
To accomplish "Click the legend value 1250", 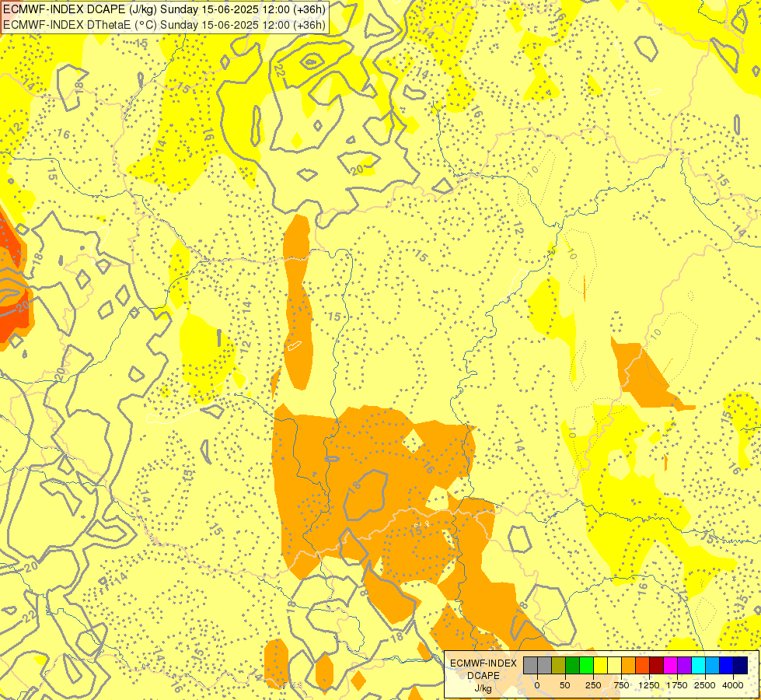I will tap(649, 685).
